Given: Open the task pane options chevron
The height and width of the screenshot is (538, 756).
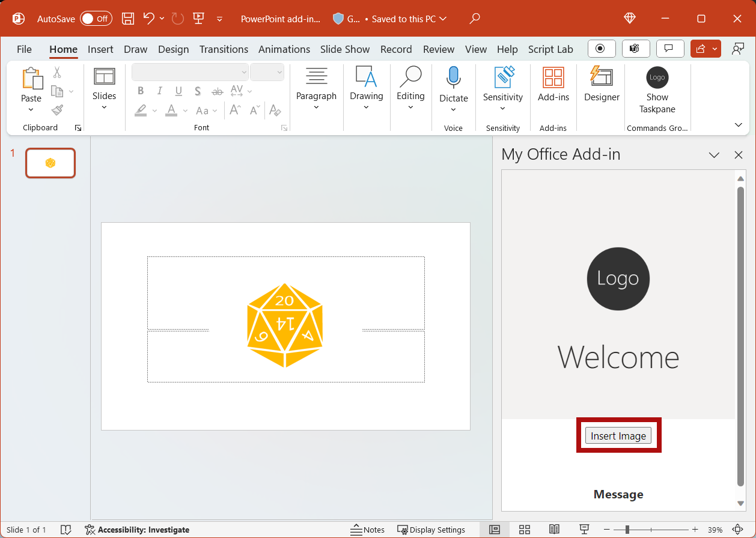Looking at the screenshot, I should [x=714, y=155].
